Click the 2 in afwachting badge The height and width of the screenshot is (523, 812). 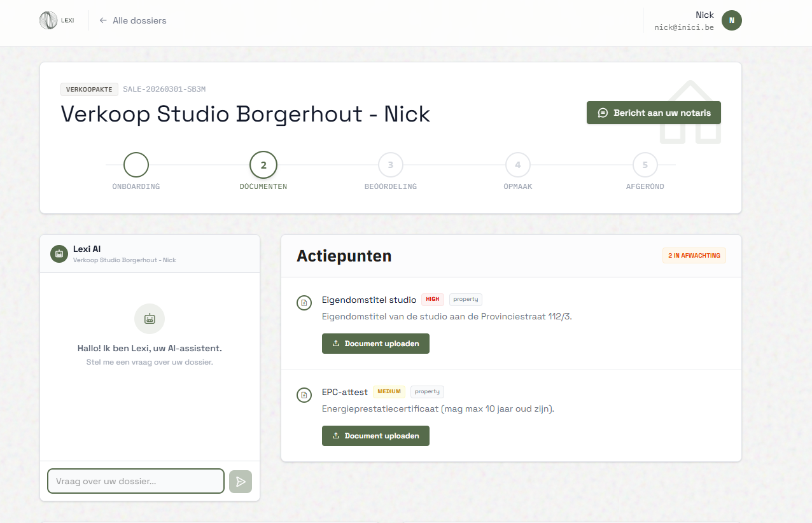pyautogui.click(x=694, y=256)
